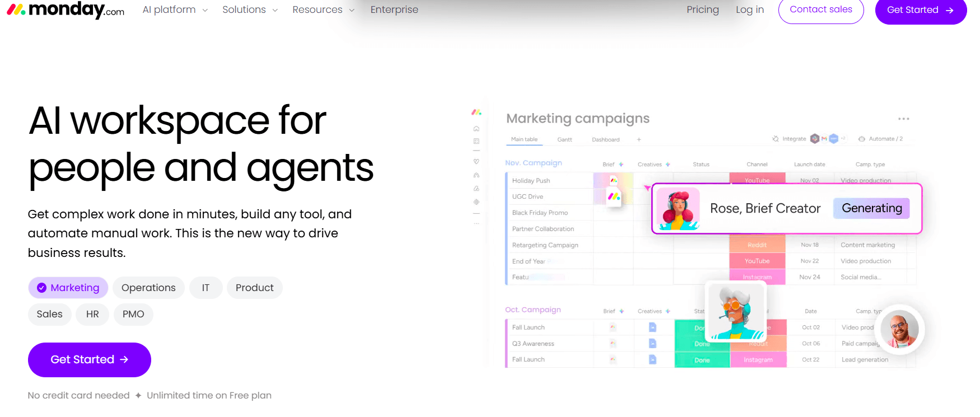Go to Pricing page
Viewport: 980px width, 417px height.
point(703,10)
